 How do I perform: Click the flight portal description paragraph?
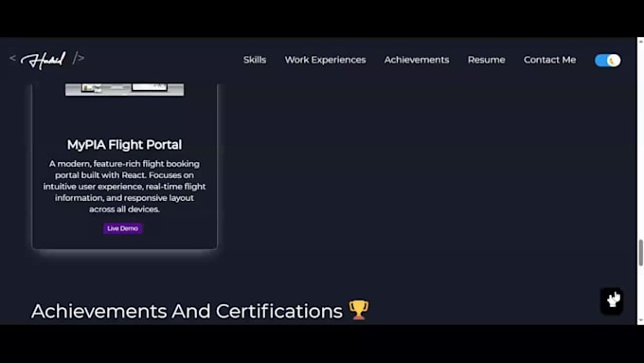pyautogui.click(x=124, y=186)
